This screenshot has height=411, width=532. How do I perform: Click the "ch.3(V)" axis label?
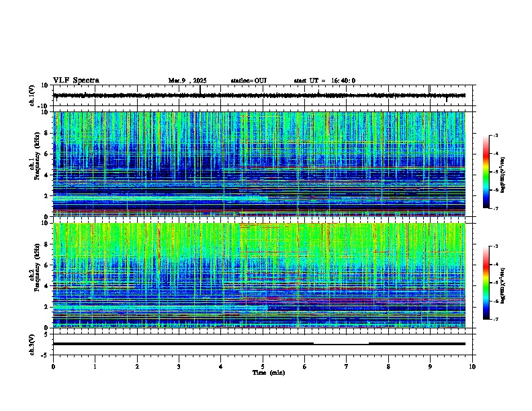(x=32, y=345)
